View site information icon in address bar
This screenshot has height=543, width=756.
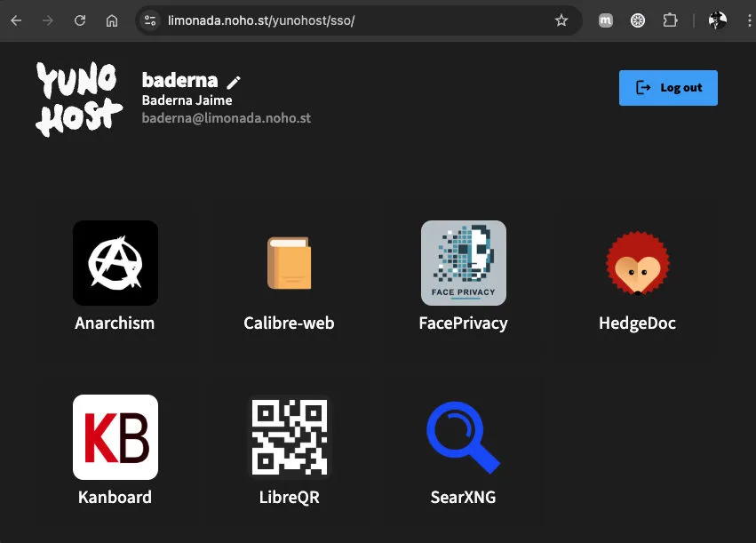[150, 20]
